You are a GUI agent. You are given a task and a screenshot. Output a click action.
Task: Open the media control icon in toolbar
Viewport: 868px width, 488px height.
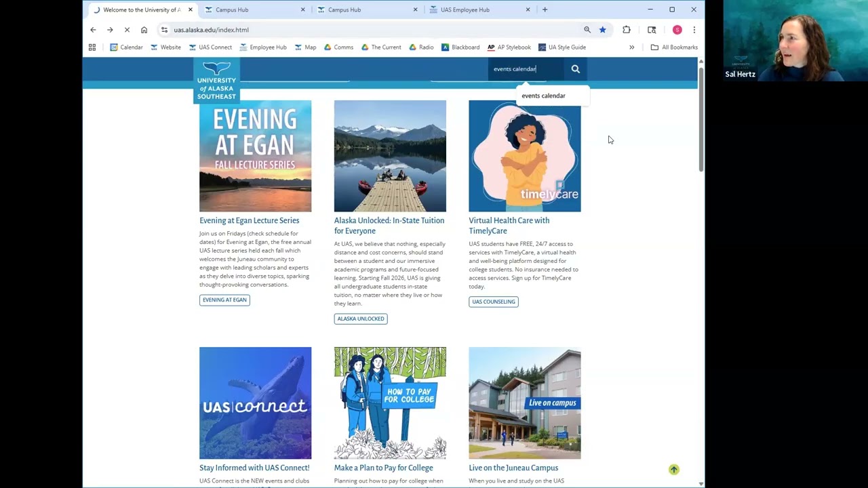tap(652, 30)
